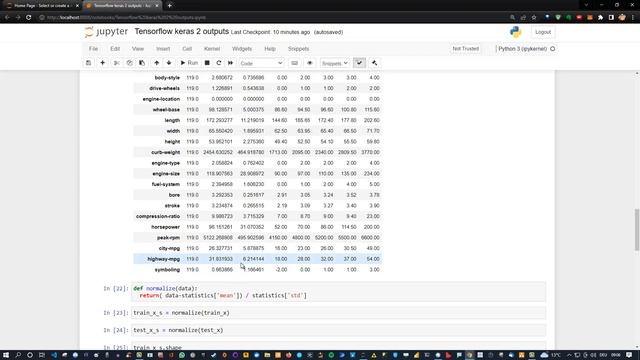Screen dimensions: 640x360
Task: Click the symboling row label
Action: point(167,270)
